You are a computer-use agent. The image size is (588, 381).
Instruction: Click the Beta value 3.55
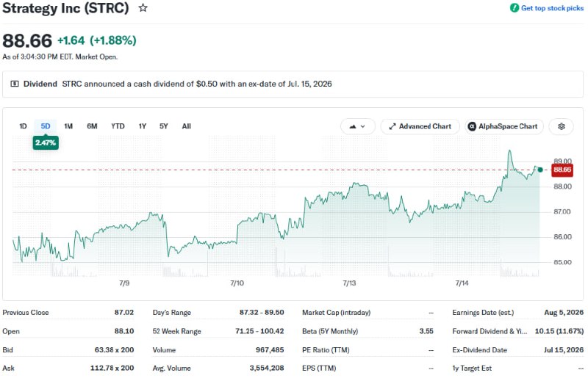[426, 331]
